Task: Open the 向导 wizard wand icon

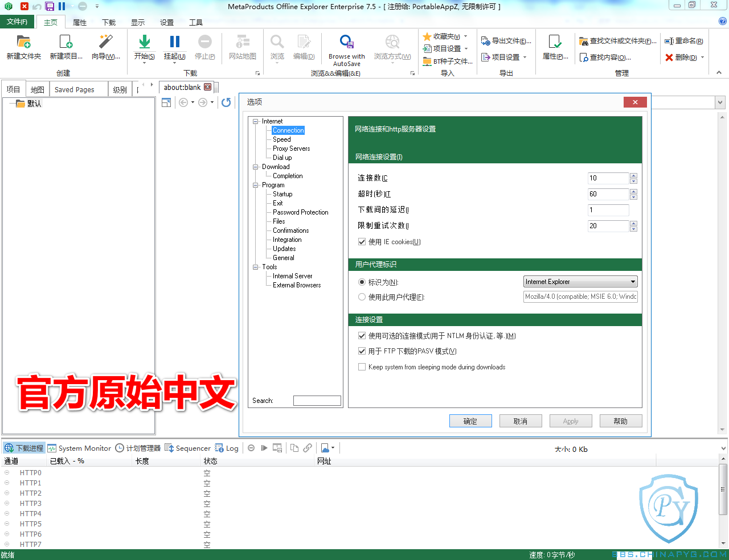Action: click(106, 42)
